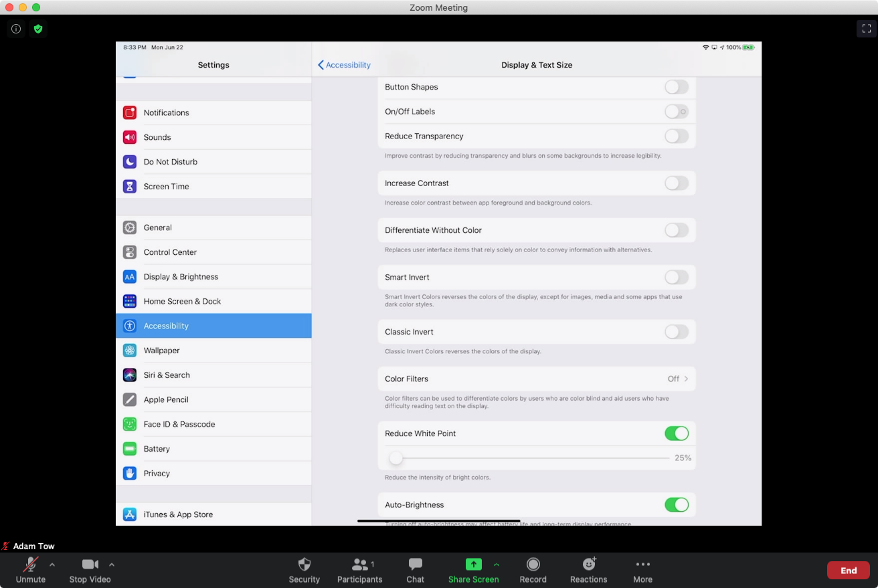Open the Chat panel
The width and height of the screenshot is (878, 588).
tap(415, 564)
